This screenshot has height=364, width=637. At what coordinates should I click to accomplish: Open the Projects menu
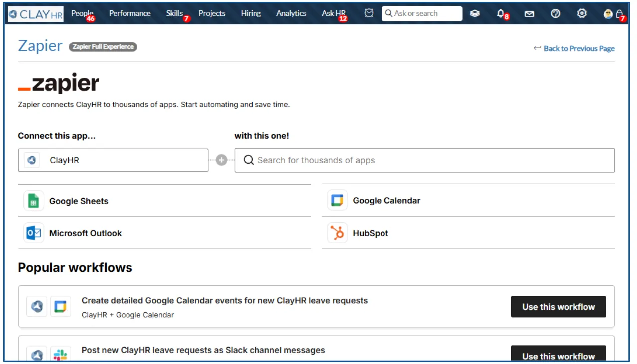[x=212, y=13]
